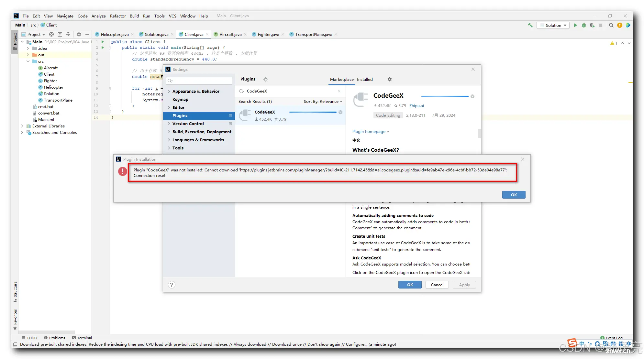The height and width of the screenshot is (359, 644).
Task: Click the orange IDE update icon
Action: click(620, 25)
